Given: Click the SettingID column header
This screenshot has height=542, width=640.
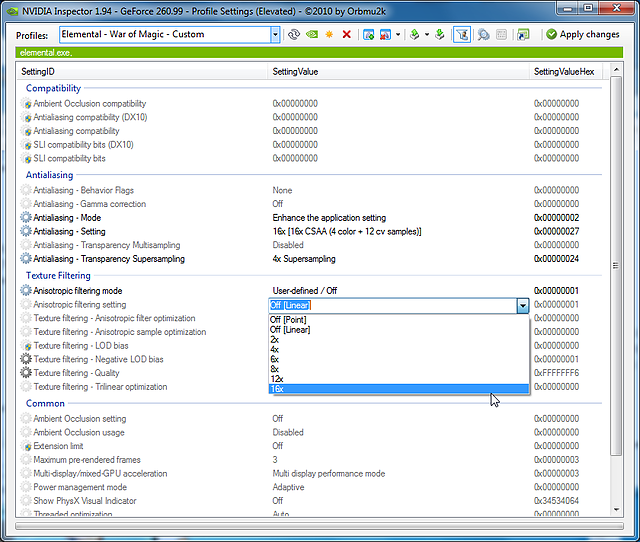Looking at the screenshot, I should point(142,72).
